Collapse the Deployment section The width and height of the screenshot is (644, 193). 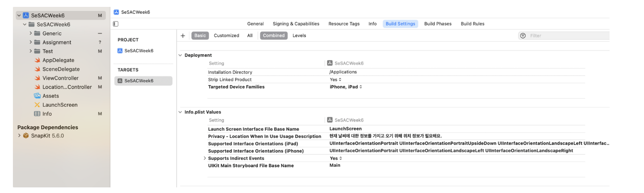point(180,55)
